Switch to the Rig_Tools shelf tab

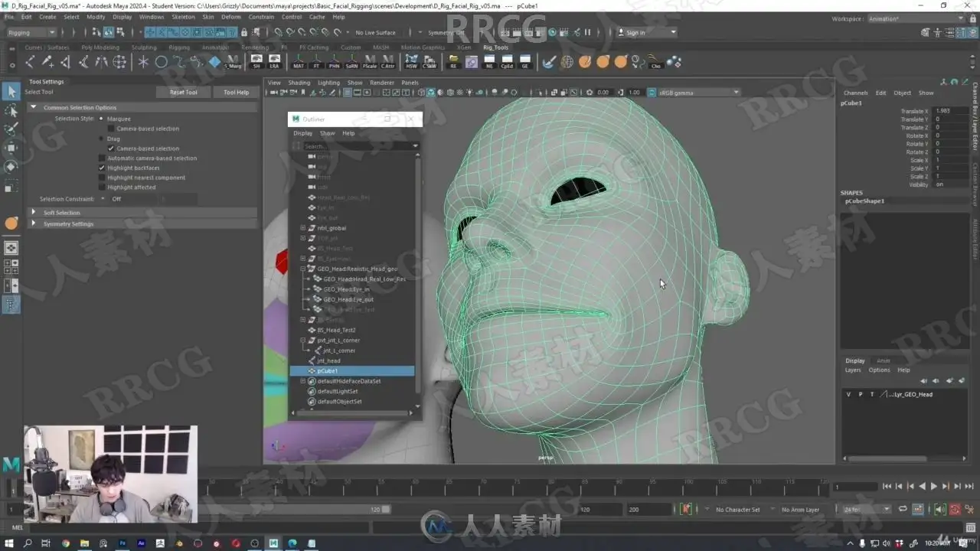(495, 47)
